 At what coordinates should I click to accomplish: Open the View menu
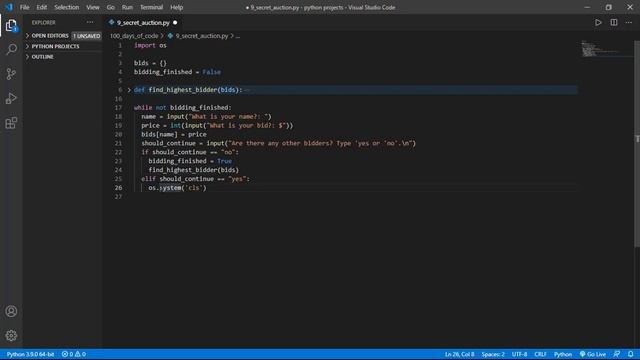pyautogui.click(x=93, y=7)
